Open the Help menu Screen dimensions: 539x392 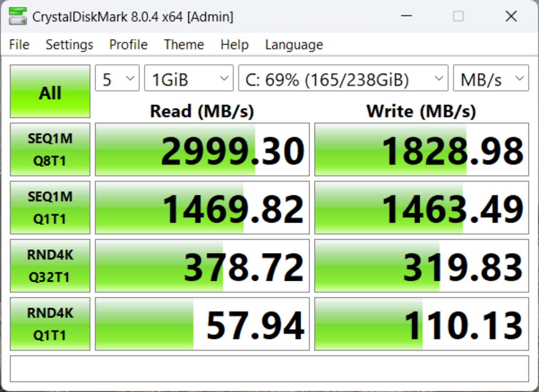(235, 45)
